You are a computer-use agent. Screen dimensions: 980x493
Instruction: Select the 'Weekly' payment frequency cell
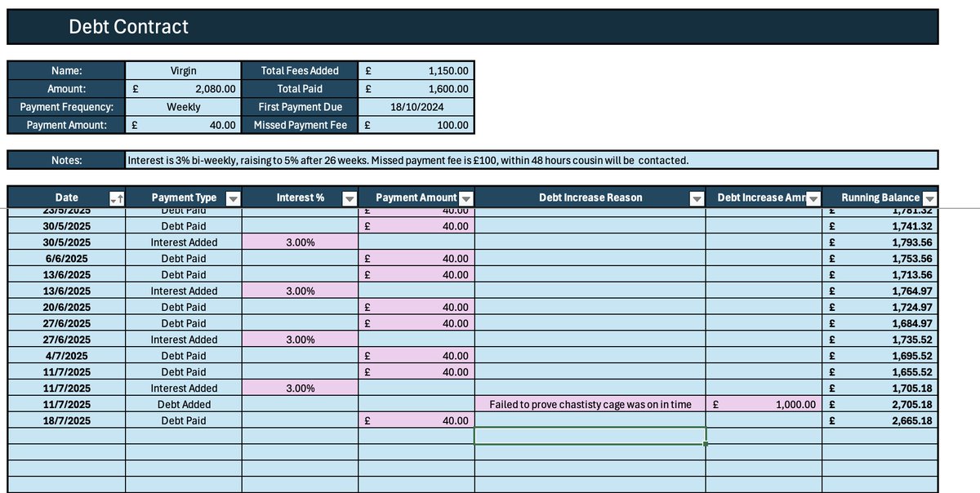pyautogui.click(x=184, y=107)
